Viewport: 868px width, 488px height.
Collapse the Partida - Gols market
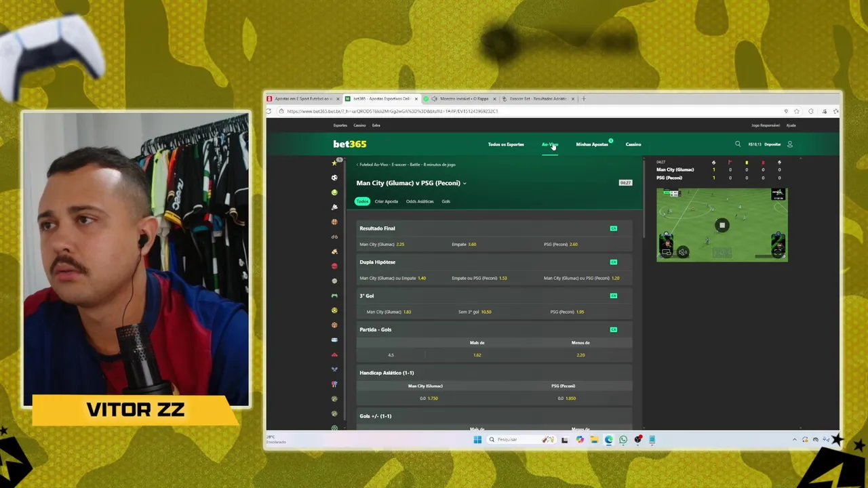[494, 329]
